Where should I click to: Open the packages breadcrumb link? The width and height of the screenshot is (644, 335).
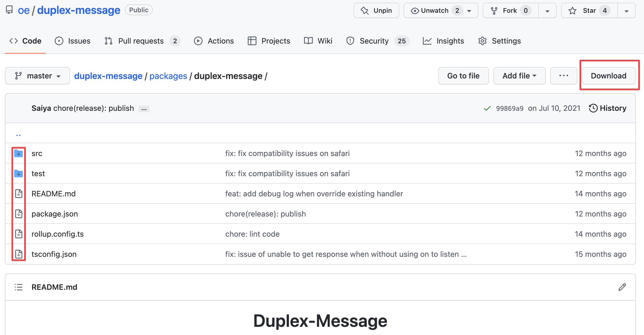click(168, 76)
